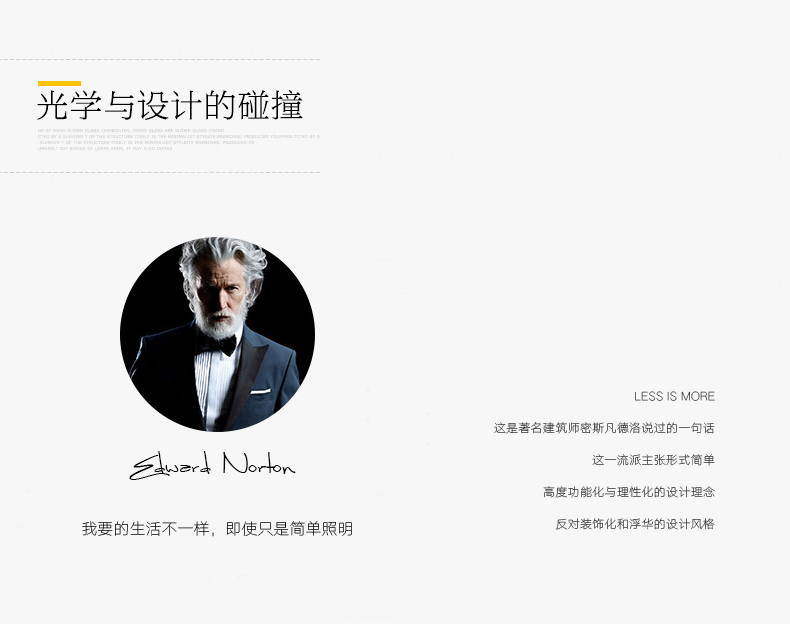Select the tagline 我要的生活不一样，即使只是简单照明
The height and width of the screenshot is (624, 790).
coord(217,529)
